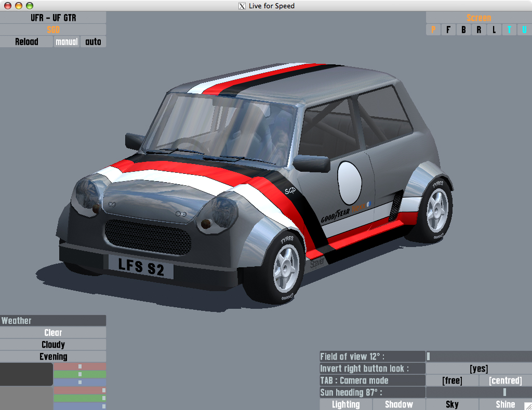Screen dimensions: 532x410
Task: Click the X11 icon in title bar
Action: [242, 6]
